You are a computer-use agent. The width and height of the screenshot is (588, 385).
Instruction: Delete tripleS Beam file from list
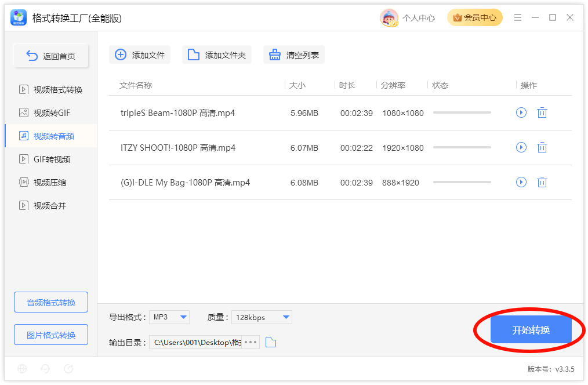(x=542, y=112)
